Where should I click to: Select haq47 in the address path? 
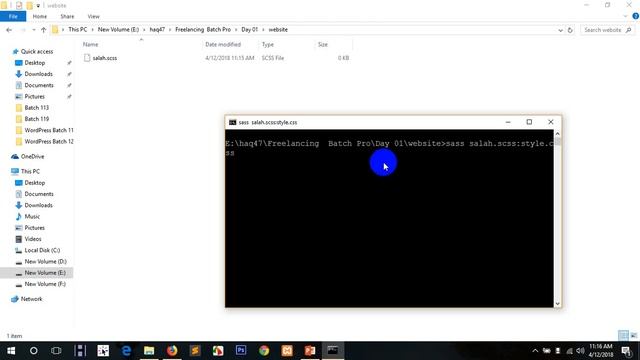(x=157, y=30)
